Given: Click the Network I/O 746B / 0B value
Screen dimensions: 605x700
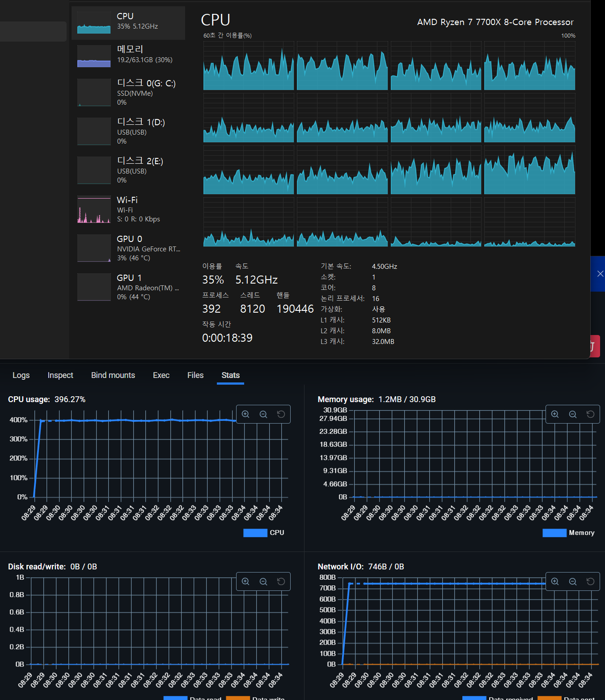Looking at the screenshot, I should (x=386, y=567).
